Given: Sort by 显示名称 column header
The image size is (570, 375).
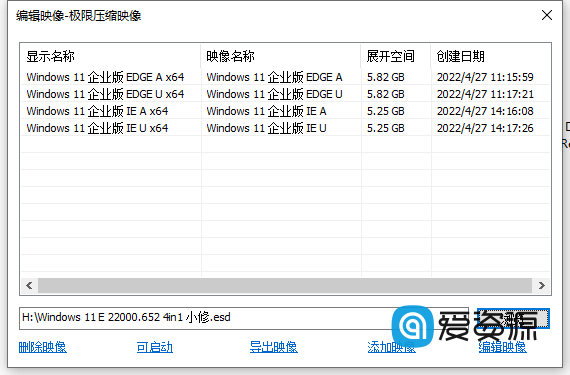Looking at the screenshot, I should 111,56.
